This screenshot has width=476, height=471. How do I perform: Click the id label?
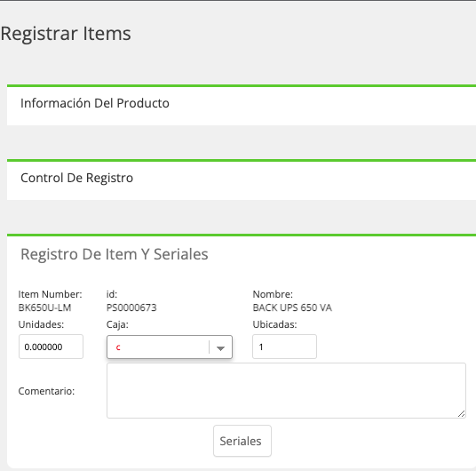(112, 294)
